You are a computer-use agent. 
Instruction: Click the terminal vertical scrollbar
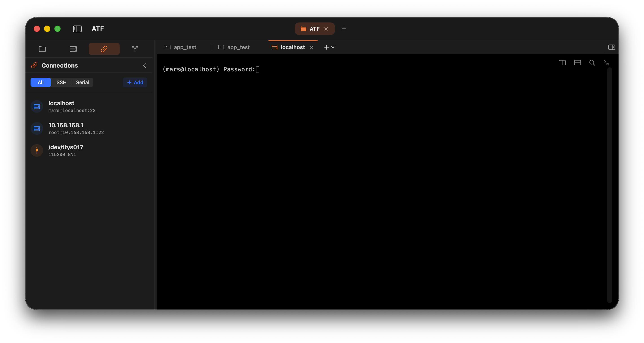(609, 185)
